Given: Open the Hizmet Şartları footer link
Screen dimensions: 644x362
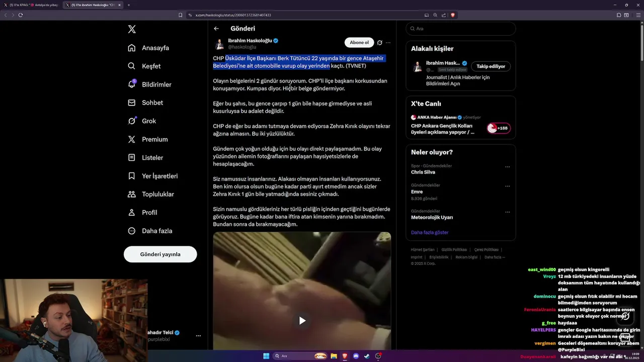Looking at the screenshot, I should 423,250.
